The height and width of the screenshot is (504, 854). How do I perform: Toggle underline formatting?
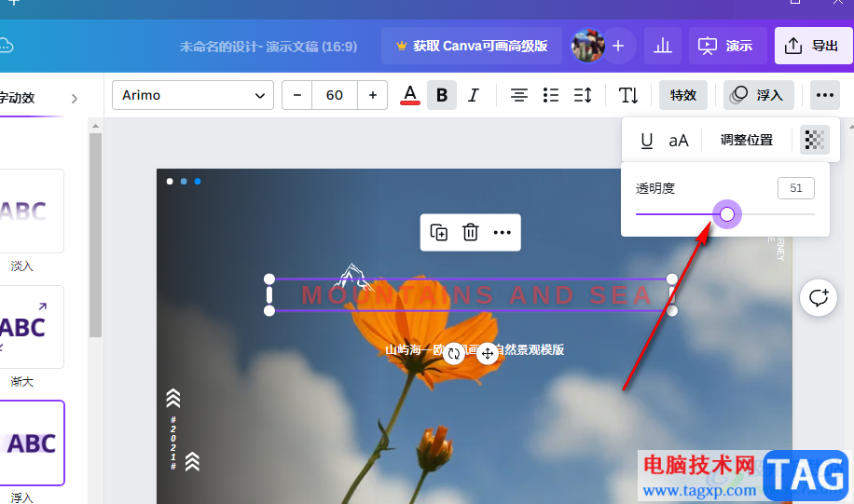pyautogui.click(x=646, y=141)
